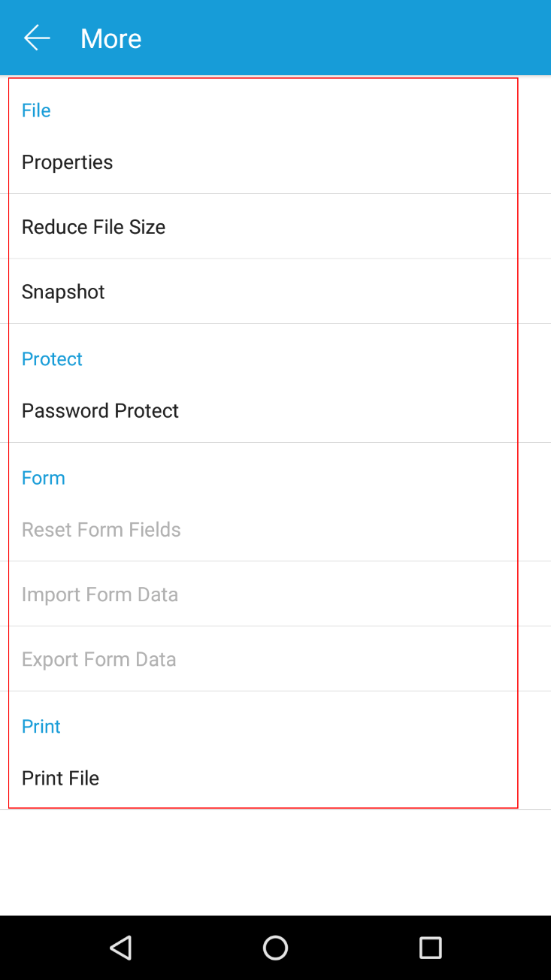Tap the Import Form Data option
Viewport: 551px width, 980px height.
(x=100, y=594)
